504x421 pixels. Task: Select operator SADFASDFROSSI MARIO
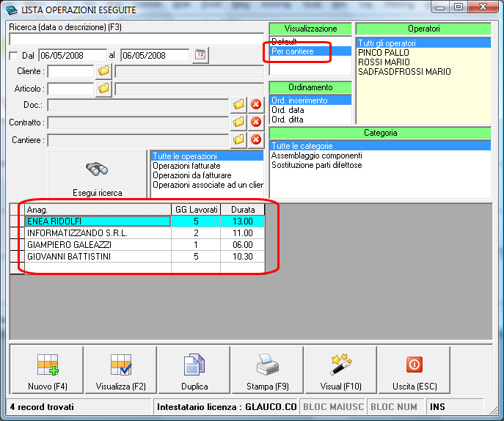[423, 72]
